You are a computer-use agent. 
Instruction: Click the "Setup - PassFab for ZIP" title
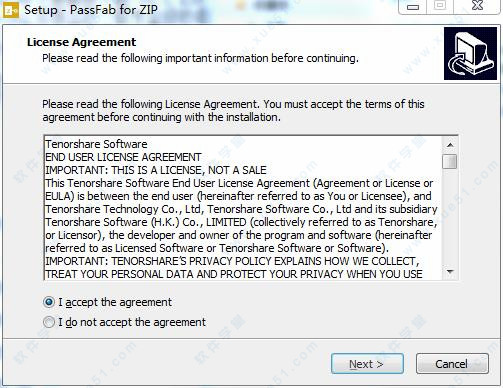coord(91,10)
